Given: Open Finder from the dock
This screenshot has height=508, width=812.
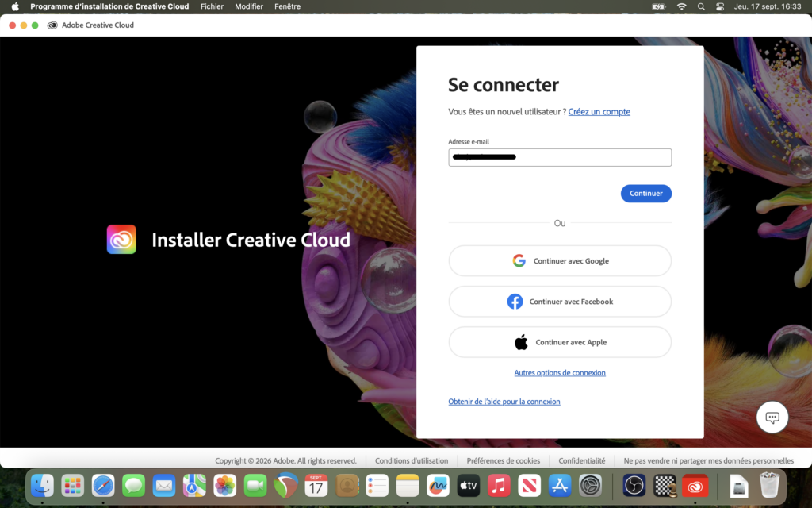Looking at the screenshot, I should [x=43, y=486].
